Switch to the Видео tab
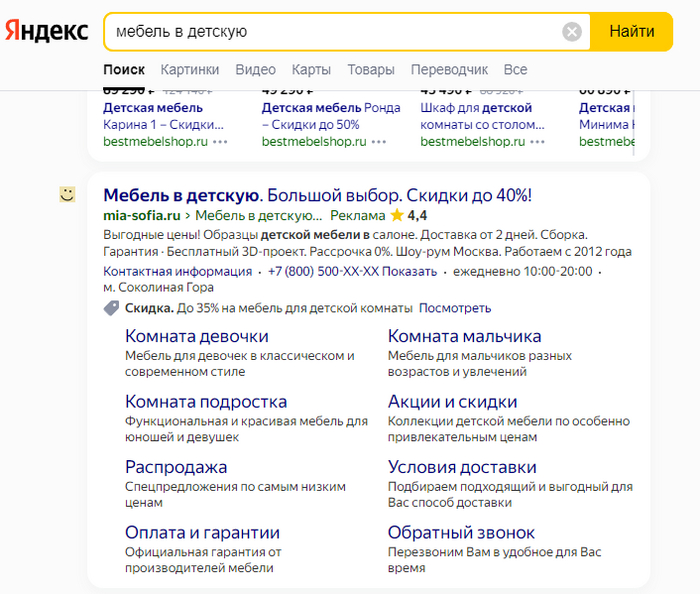This screenshot has height=594, width=700. pyautogui.click(x=255, y=70)
